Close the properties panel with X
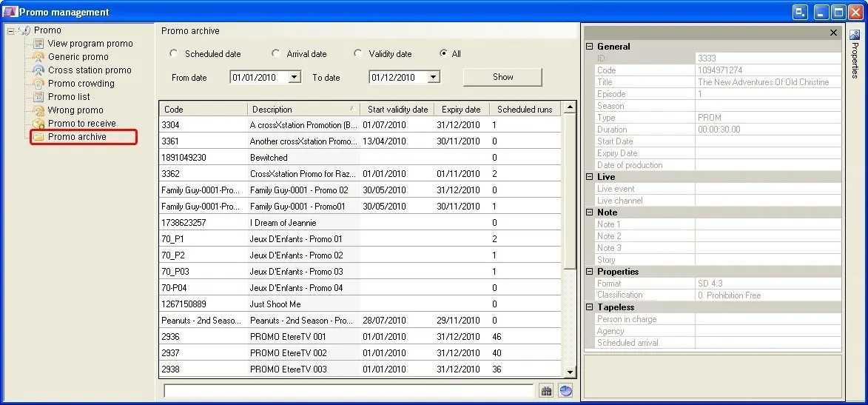Viewport: 868px width, 405px height. pos(833,33)
